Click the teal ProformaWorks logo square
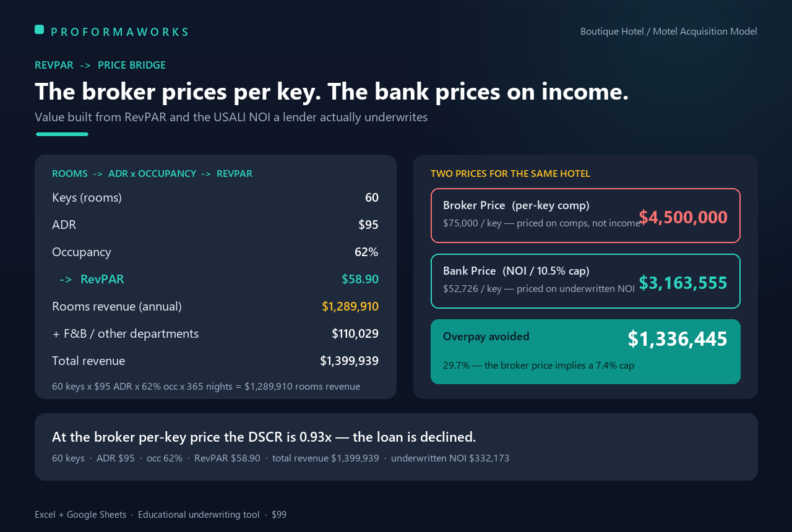 click(39, 29)
